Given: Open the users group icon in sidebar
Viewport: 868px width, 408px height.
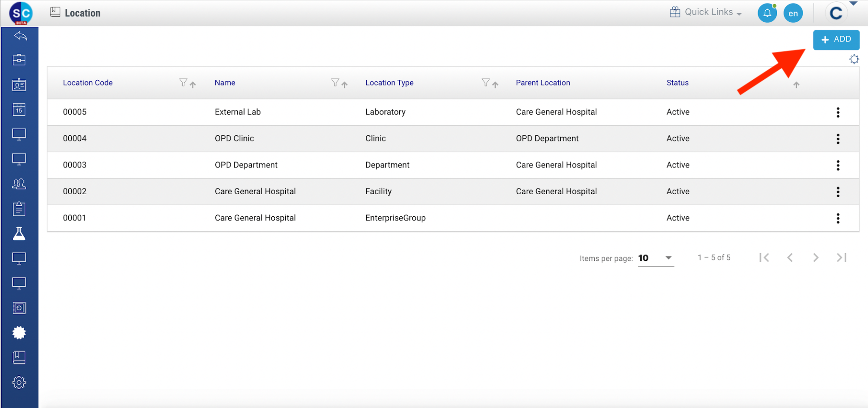Looking at the screenshot, I should pyautogui.click(x=19, y=184).
